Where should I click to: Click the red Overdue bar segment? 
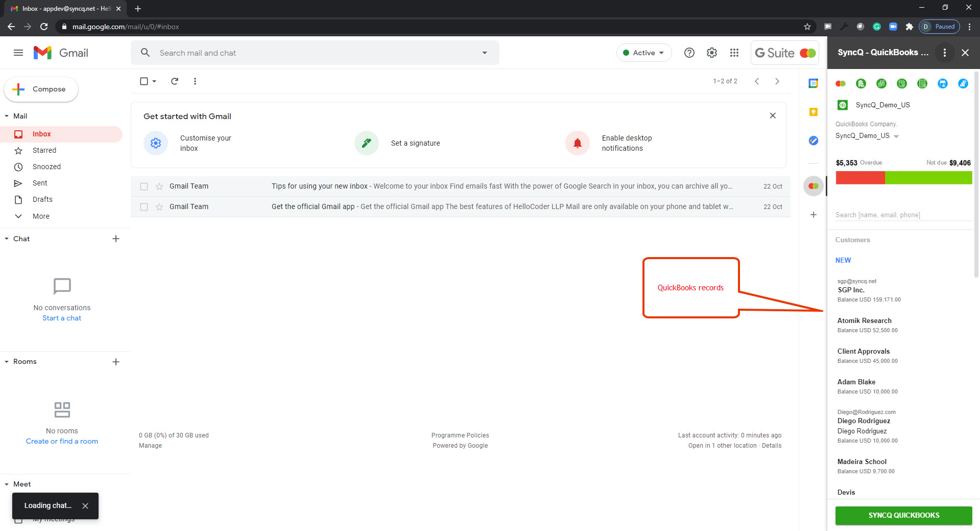click(x=860, y=177)
